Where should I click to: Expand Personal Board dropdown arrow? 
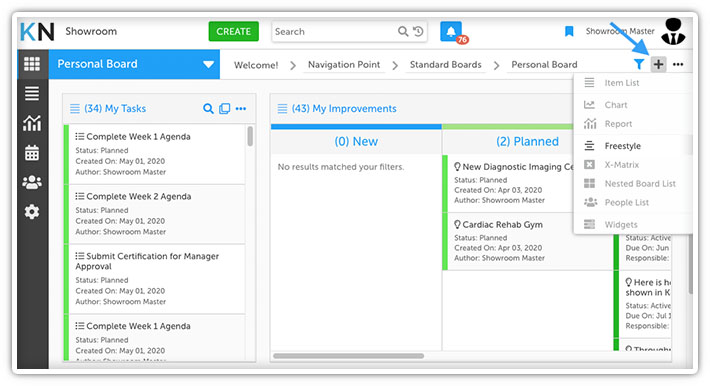[208, 64]
